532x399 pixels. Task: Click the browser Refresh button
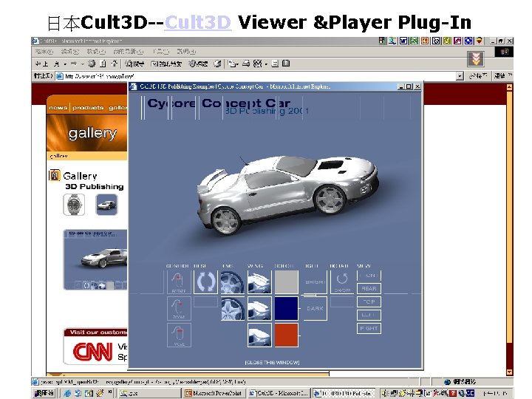coord(103,64)
